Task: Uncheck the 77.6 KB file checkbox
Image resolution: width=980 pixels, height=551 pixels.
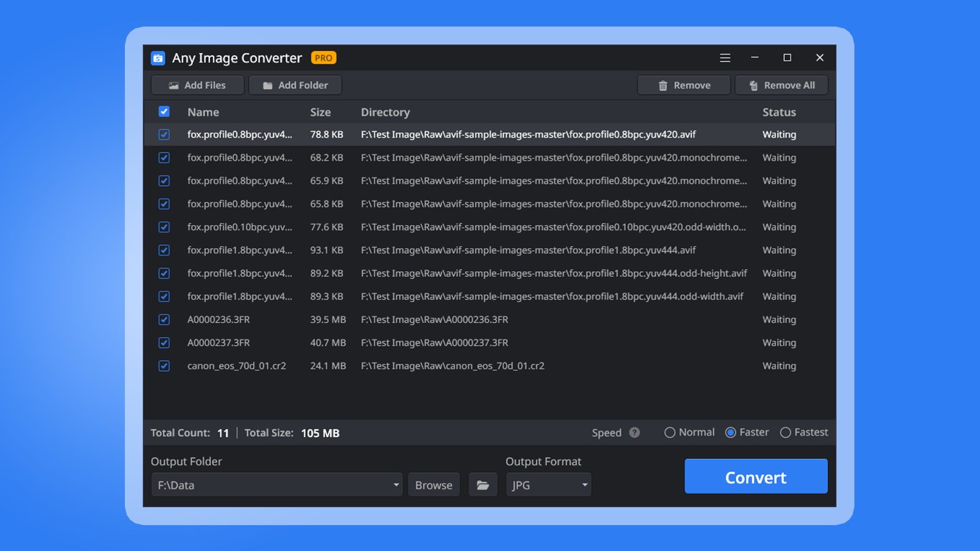Action: click(164, 227)
